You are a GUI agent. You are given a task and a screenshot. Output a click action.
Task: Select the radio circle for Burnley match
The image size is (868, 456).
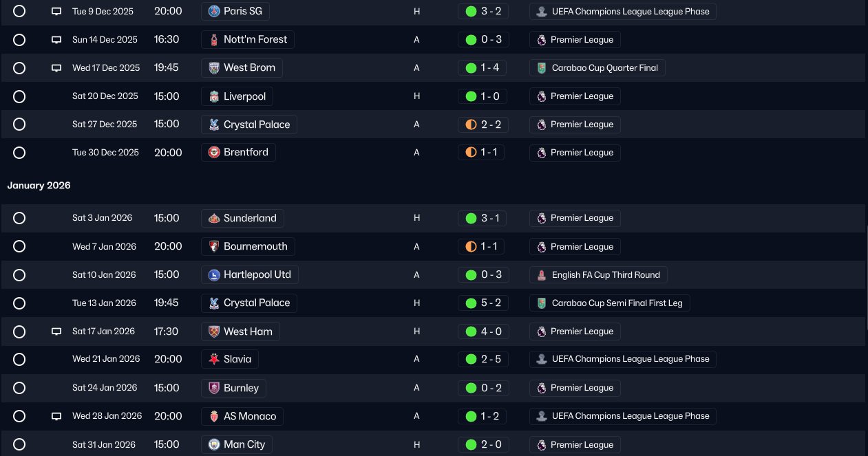[x=19, y=388]
